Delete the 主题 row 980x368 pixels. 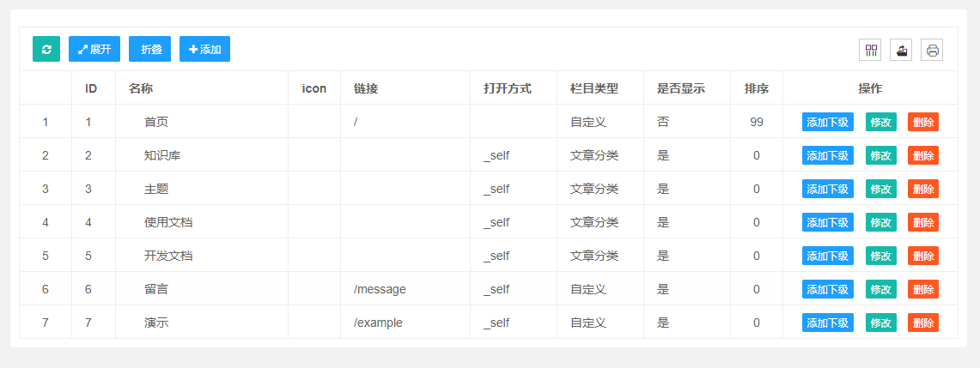[x=923, y=189]
